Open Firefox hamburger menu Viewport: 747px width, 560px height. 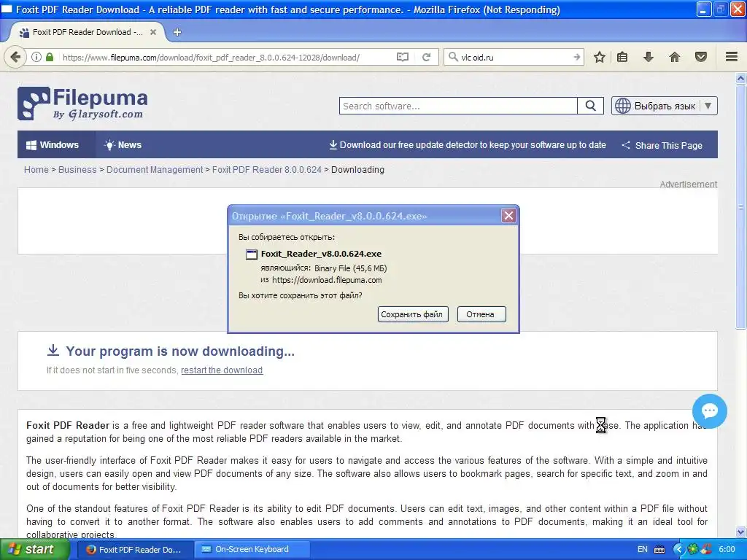[x=732, y=57]
